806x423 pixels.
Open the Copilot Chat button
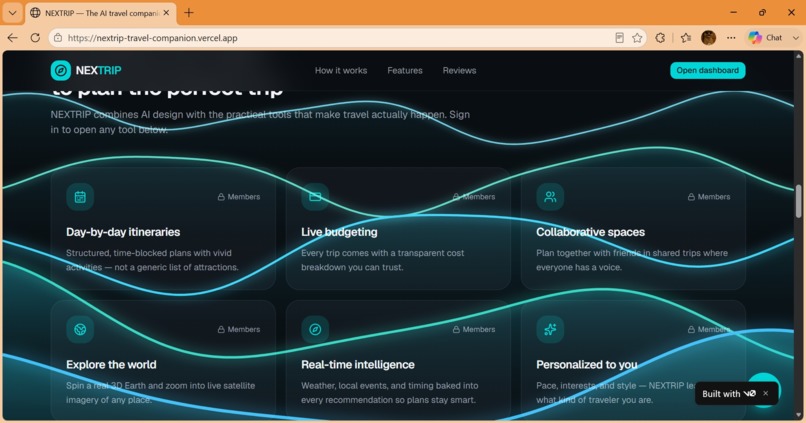click(765, 38)
